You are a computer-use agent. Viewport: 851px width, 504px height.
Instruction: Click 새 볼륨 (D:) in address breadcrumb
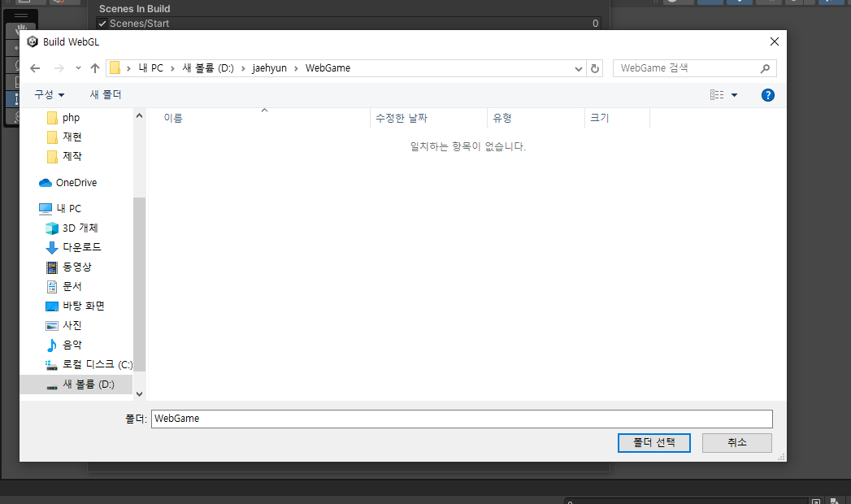208,68
